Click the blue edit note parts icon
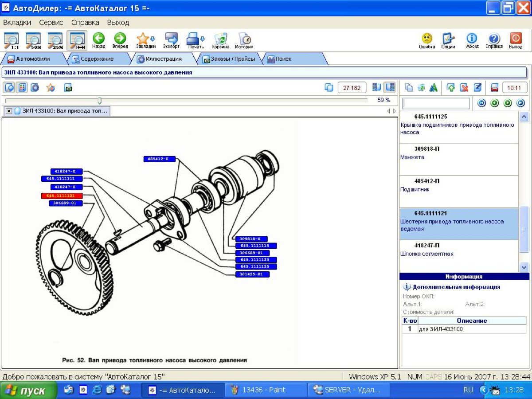The width and height of the screenshot is (532, 399). (477, 88)
